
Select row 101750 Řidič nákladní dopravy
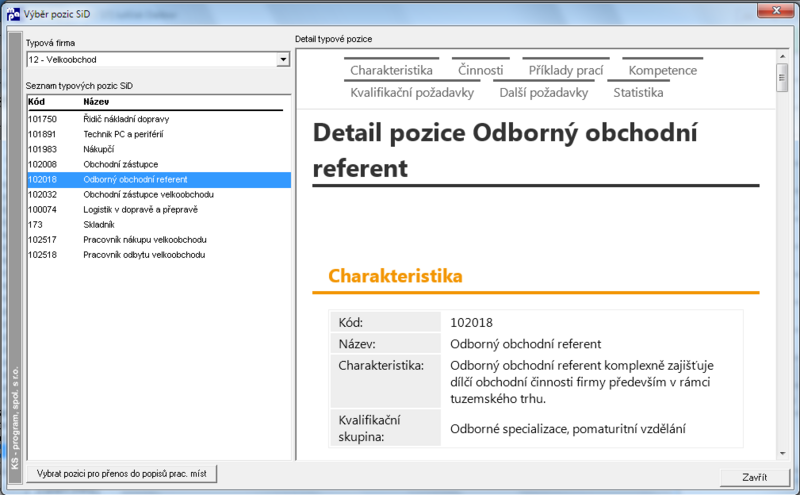point(159,119)
